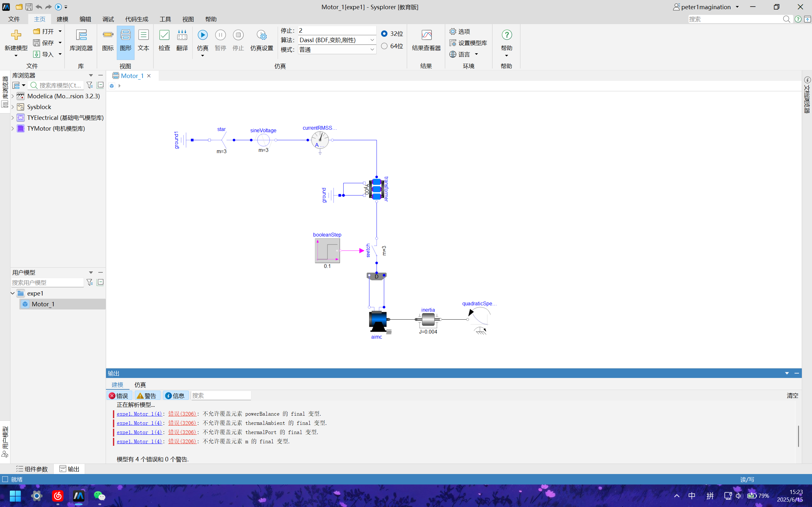The image size is (812, 507).
Task: Click the Open (打开) ribbon button
Action: [43, 31]
